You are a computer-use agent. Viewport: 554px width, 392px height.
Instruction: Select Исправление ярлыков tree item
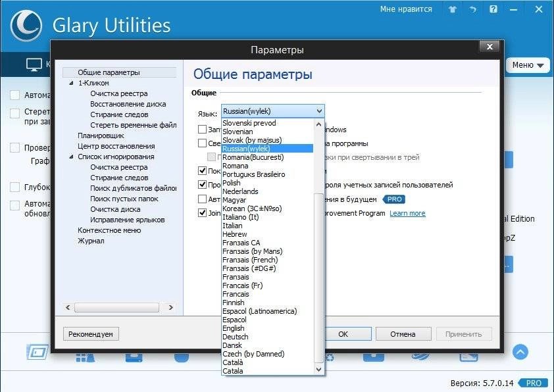click(127, 220)
